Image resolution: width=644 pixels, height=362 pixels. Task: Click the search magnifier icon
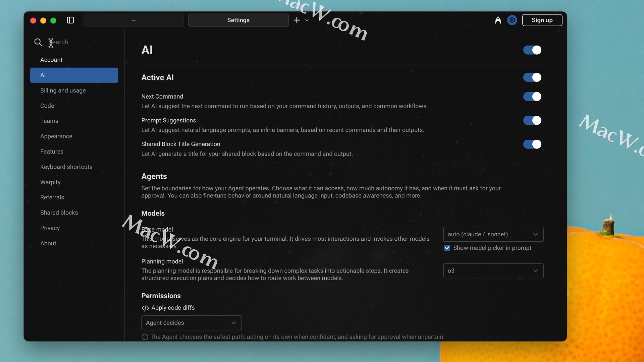pos(38,42)
